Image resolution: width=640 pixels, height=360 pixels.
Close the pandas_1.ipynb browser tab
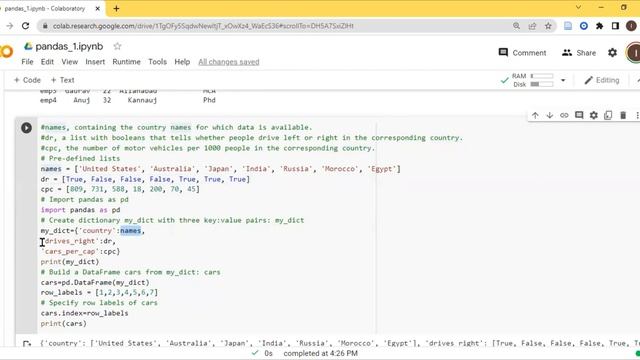tap(98, 8)
